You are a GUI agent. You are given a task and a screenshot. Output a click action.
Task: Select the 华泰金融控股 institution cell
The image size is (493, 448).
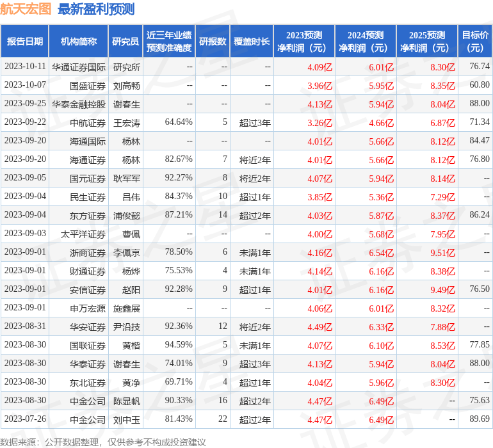coord(79,104)
